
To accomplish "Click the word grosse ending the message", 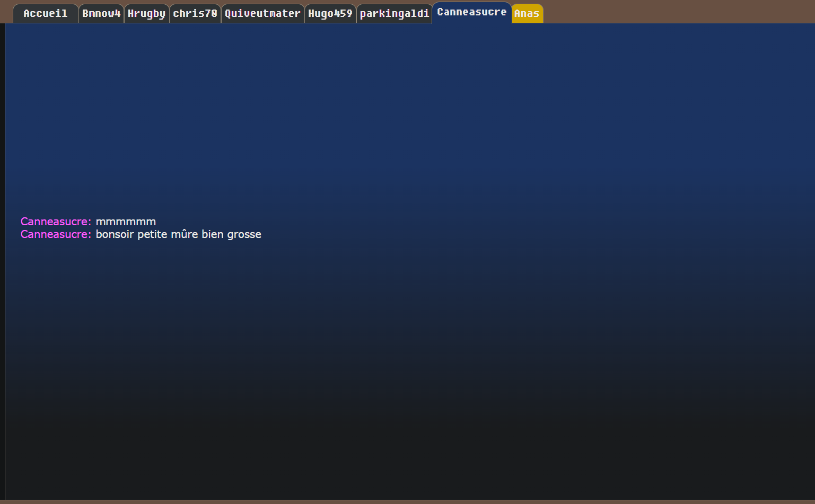I will click(x=244, y=235).
